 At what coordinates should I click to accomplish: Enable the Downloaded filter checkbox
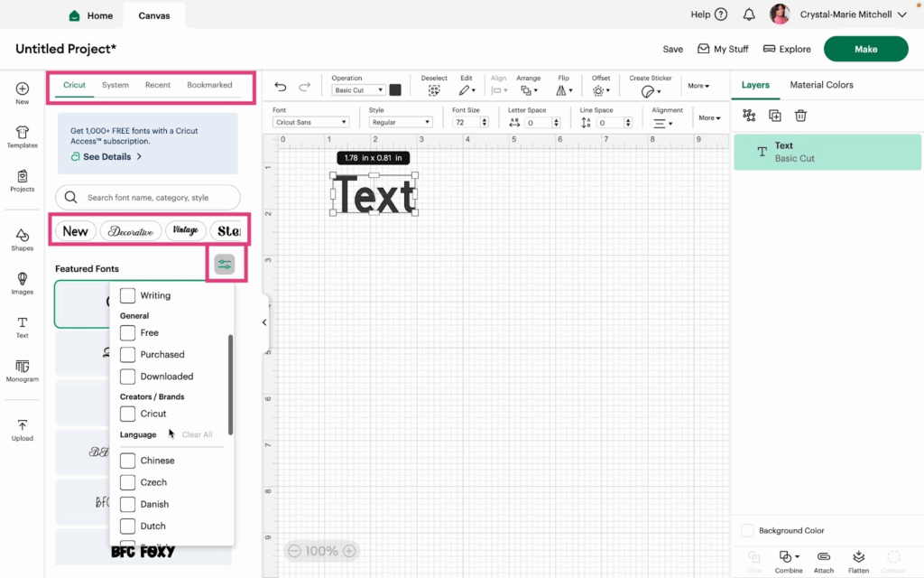[x=127, y=377]
